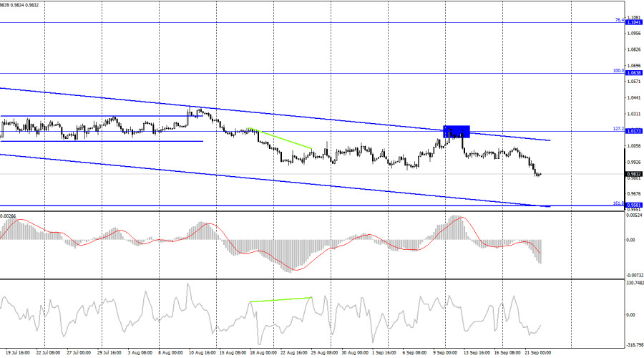This screenshot has height=358, width=644.
Task: Click the blue rectangle marker near 127.2 level
Action: click(457, 132)
